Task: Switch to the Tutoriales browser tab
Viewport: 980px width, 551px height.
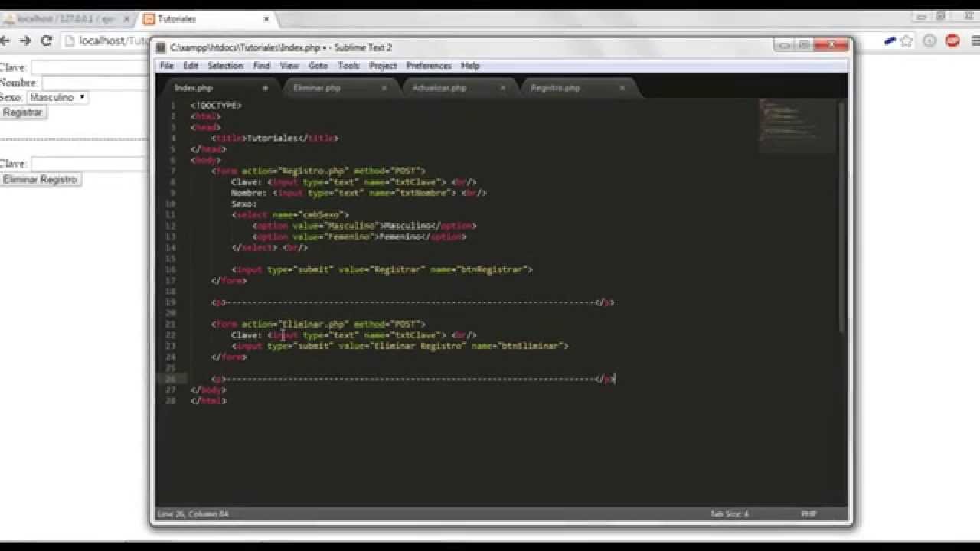Action: pyautogui.click(x=207, y=18)
